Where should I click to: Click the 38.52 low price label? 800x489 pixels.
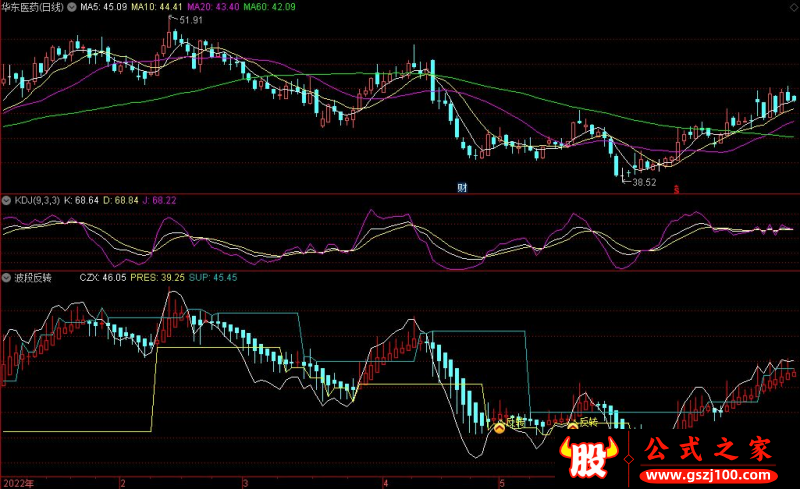coord(644,182)
